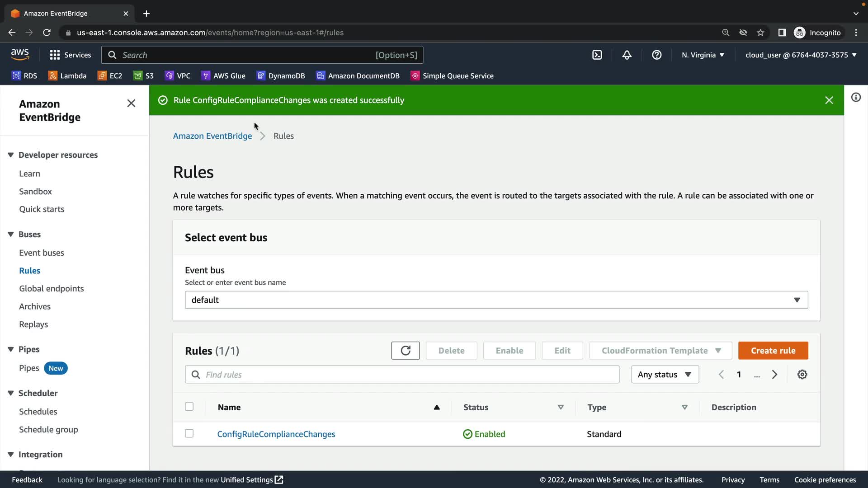Click the AWS support help icon
The width and height of the screenshot is (868, 488).
click(656, 55)
